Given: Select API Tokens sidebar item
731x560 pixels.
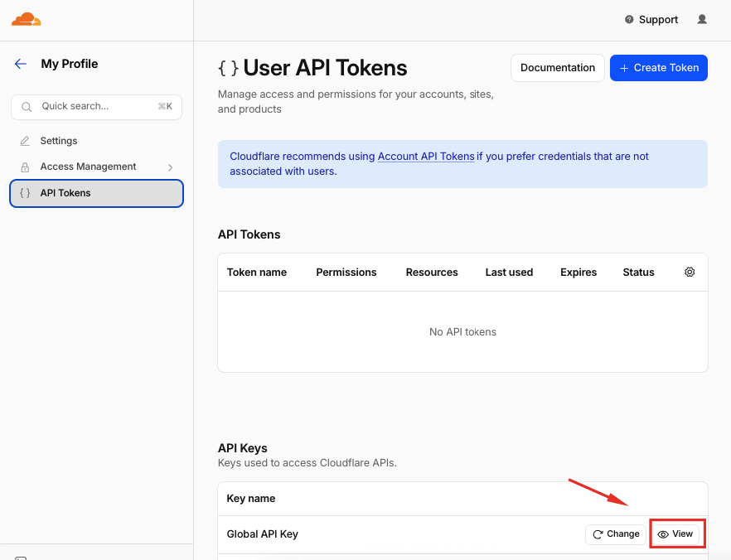Looking at the screenshot, I should [96, 193].
